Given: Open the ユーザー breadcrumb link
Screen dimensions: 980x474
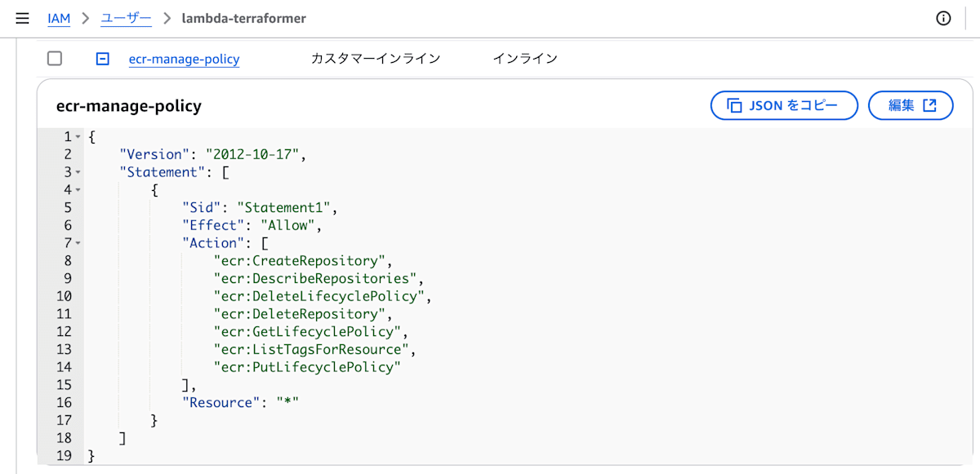Looking at the screenshot, I should pyautogui.click(x=131, y=18).
